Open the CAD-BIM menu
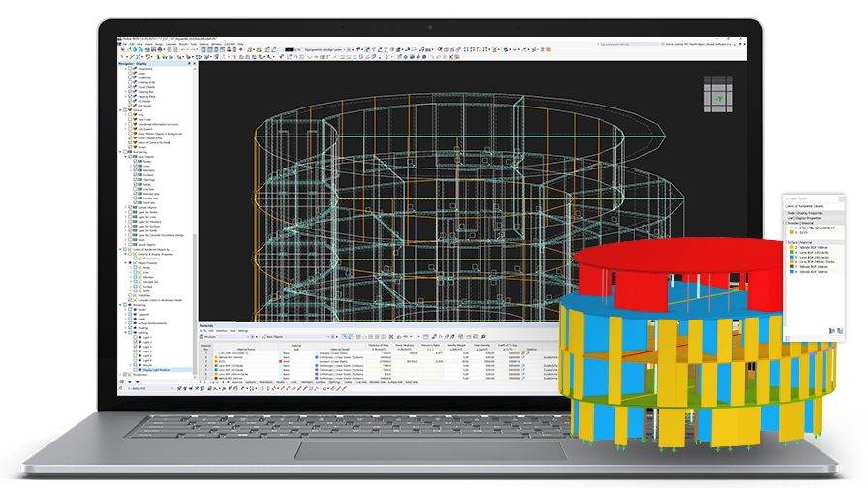This screenshot has height=488, width=868. 230,44
